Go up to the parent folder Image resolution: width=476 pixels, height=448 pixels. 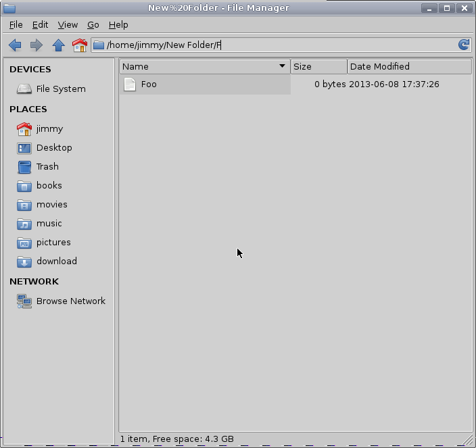pos(58,45)
